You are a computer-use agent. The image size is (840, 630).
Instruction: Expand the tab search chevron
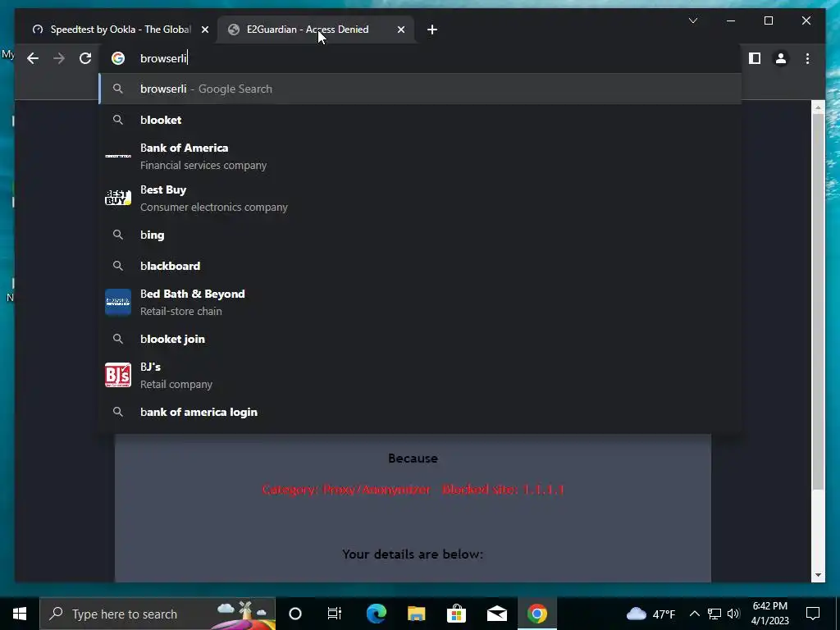point(692,21)
